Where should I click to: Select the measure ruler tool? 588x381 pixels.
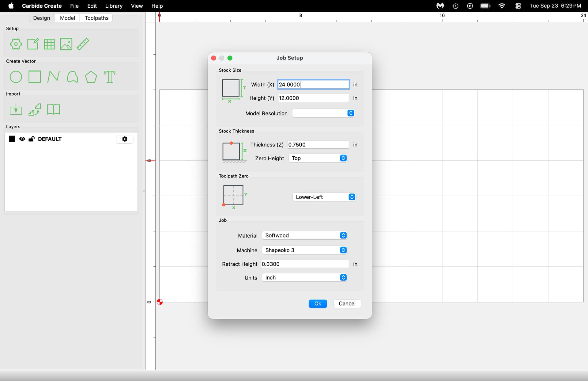pos(83,44)
